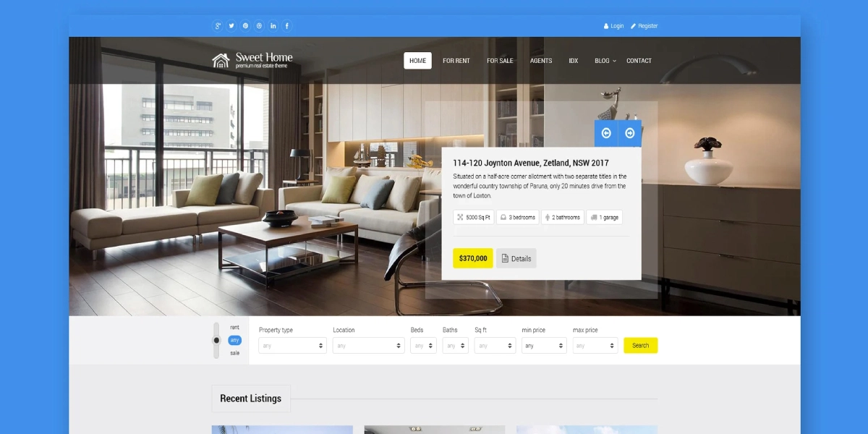Click the vertical rent/sale slider knob
868x434 pixels.
[x=216, y=340]
